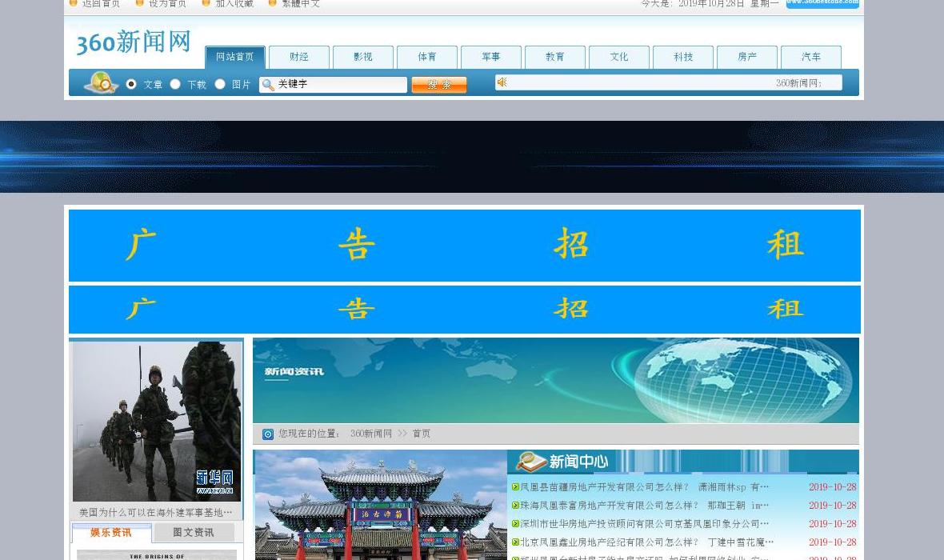
Task: Switch to the 图文资讯 tab
Action: point(194,532)
